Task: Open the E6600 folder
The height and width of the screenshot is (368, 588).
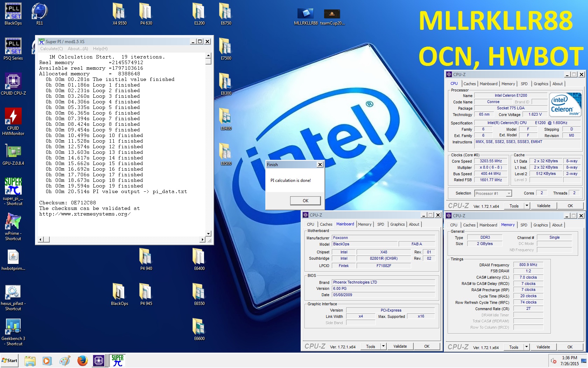Action: point(199,329)
